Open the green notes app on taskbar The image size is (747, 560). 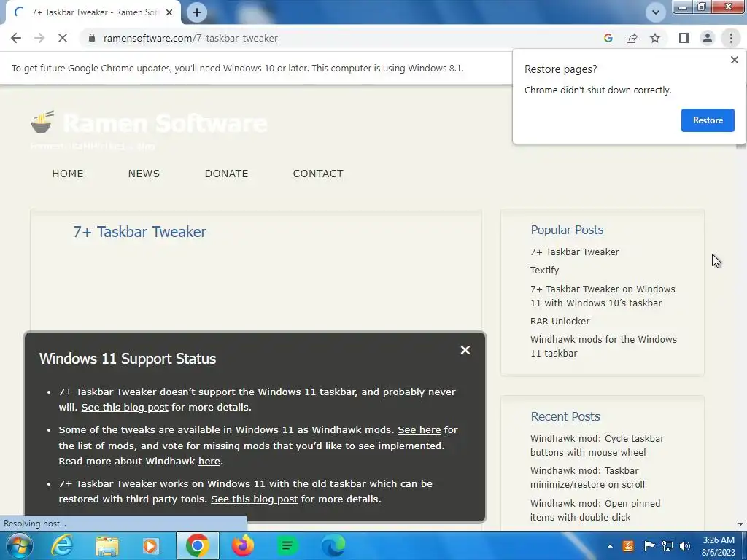point(287,545)
